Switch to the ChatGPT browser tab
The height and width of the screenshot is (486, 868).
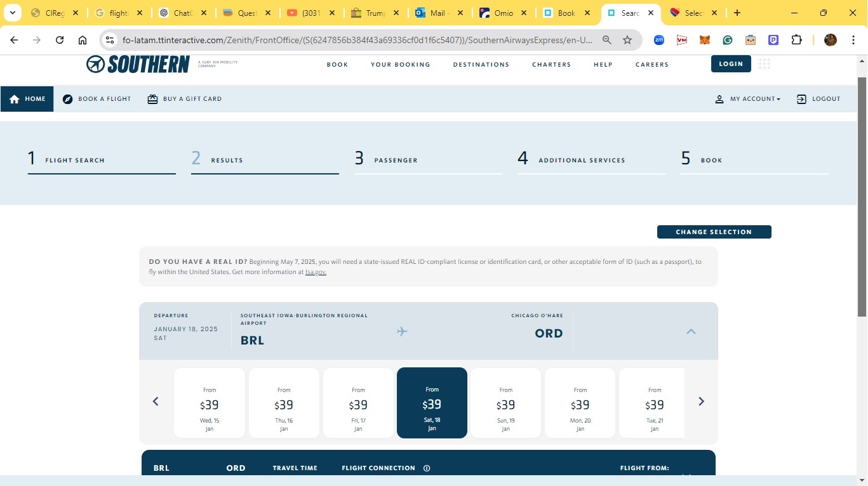(x=182, y=13)
